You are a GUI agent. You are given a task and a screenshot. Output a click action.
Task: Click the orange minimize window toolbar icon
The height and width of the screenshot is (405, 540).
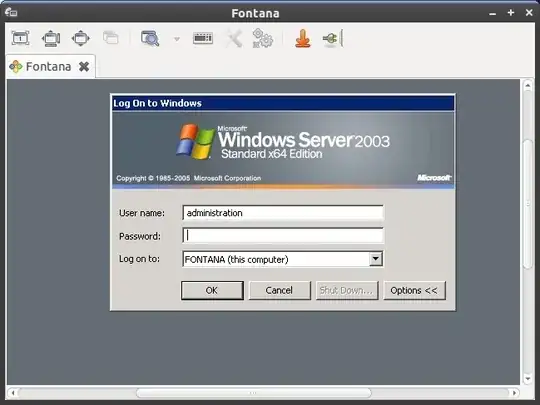coord(303,38)
